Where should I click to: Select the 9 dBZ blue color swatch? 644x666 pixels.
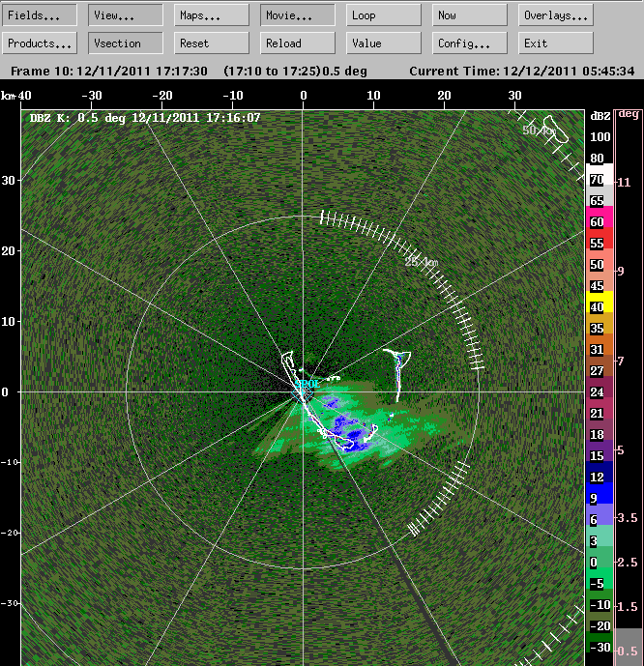[x=600, y=493]
